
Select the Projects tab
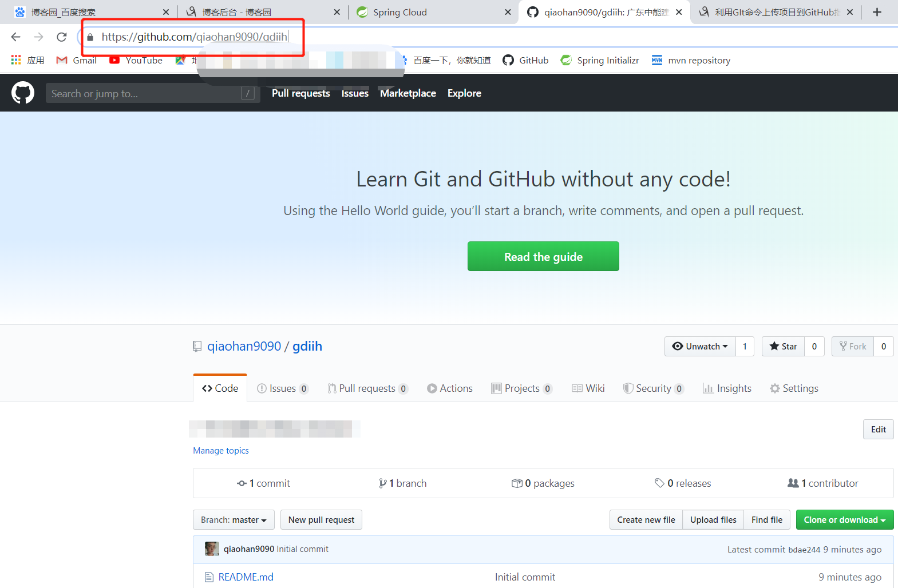click(521, 388)
